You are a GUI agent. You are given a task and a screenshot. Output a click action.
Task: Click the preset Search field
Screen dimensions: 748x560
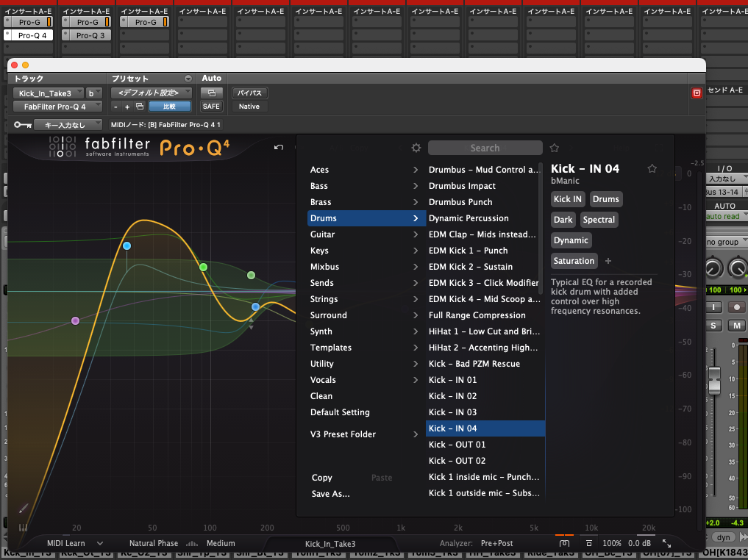click(485, 148)
